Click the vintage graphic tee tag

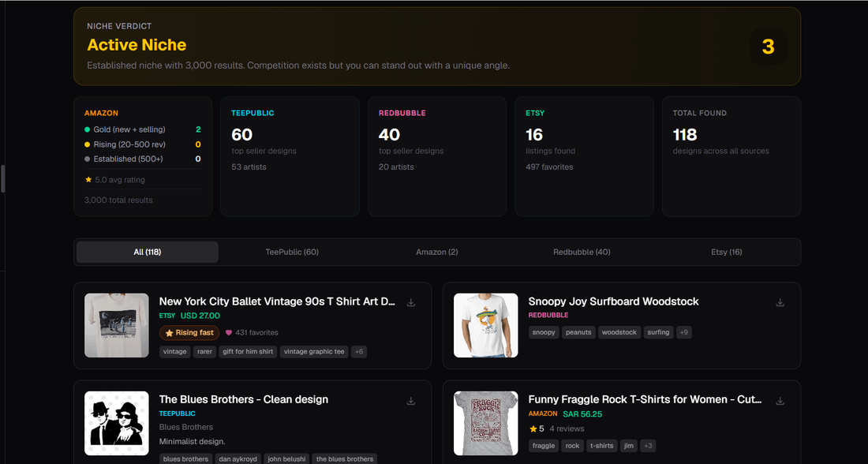click(314, 352)
